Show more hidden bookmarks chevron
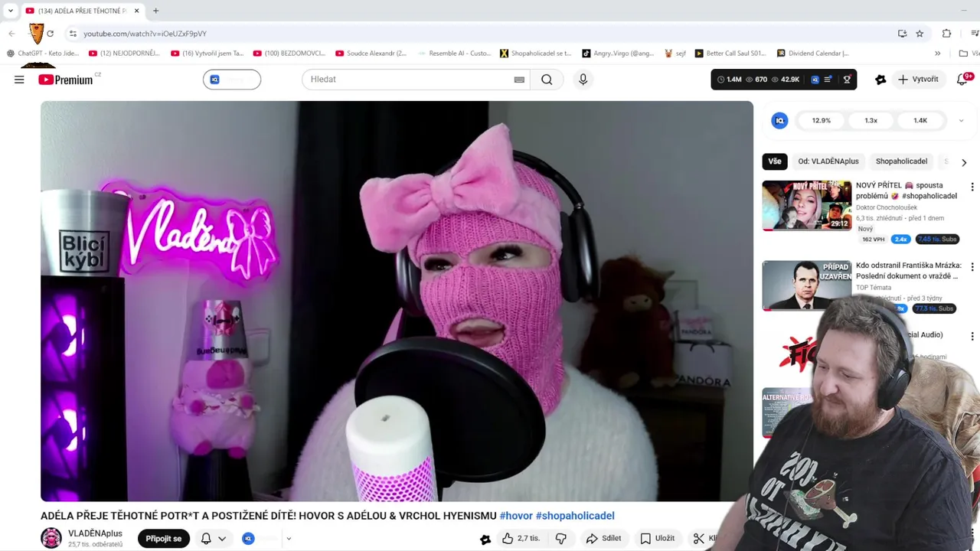The height and width of the screenshot is (551, 980). [937, 54]
